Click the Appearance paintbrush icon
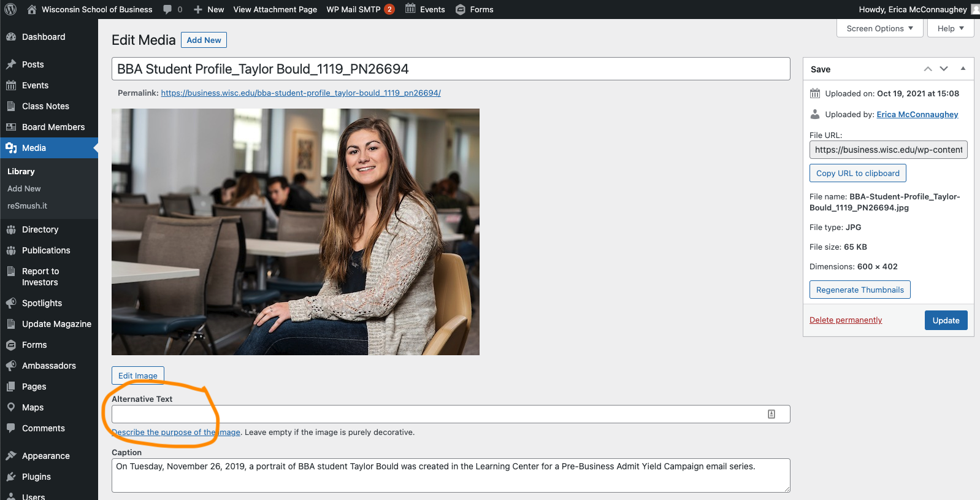 click(11, 456)
